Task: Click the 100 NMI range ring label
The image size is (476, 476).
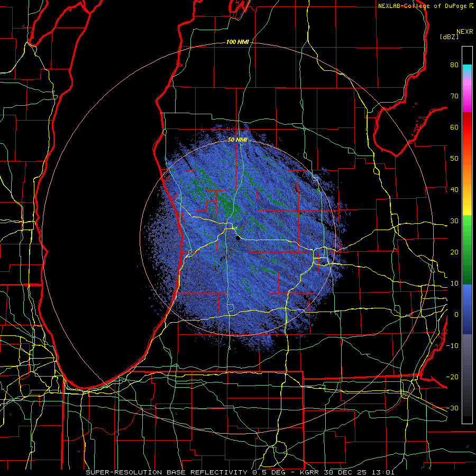Action: coord(237,42)
